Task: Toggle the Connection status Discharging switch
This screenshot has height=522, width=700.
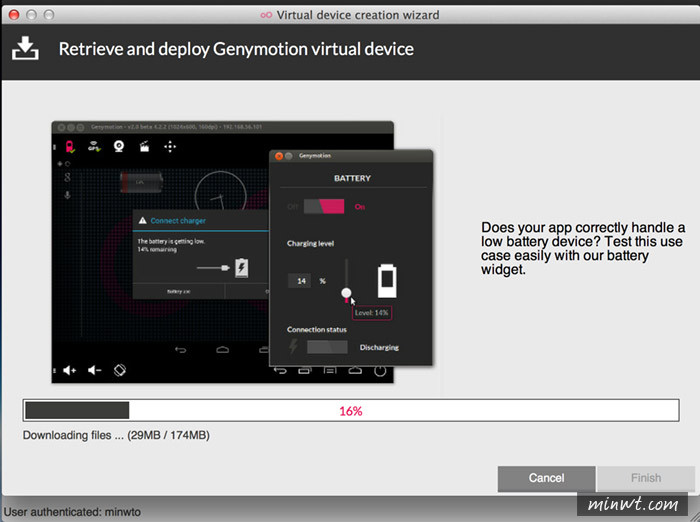Action: (327, 347)
